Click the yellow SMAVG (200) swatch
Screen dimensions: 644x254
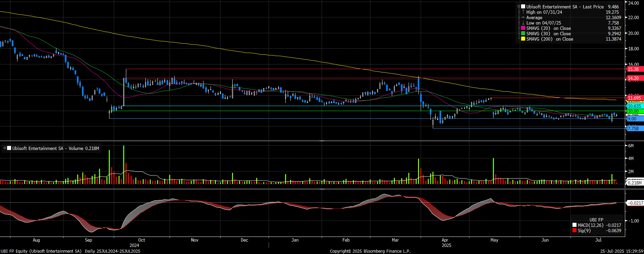pyautogui.click(x=523, y=39)
